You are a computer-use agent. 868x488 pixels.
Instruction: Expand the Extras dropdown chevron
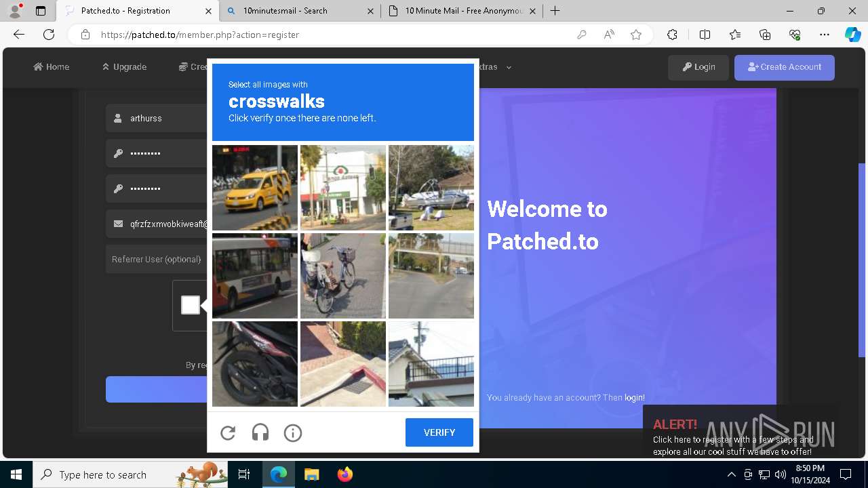[509, 67]
